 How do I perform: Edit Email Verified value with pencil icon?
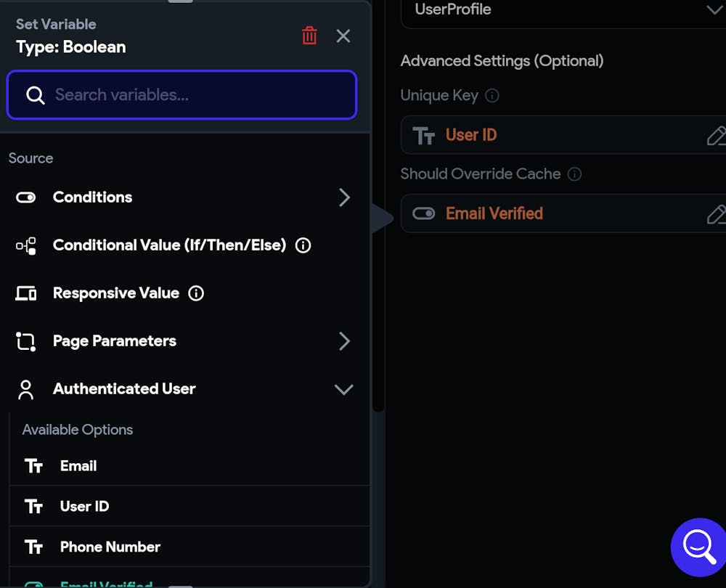tap(716, 214)
